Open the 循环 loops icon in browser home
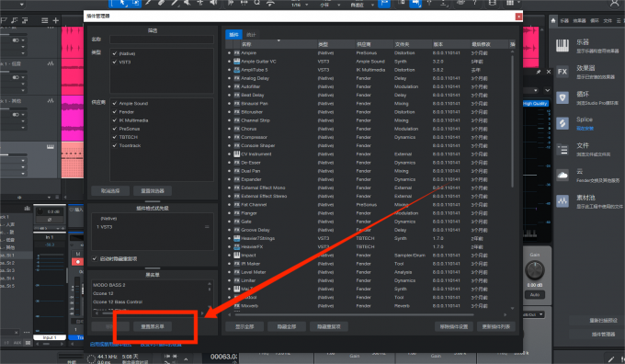The height and width of the screenshot is (364, 625). (x=562, y=97)
